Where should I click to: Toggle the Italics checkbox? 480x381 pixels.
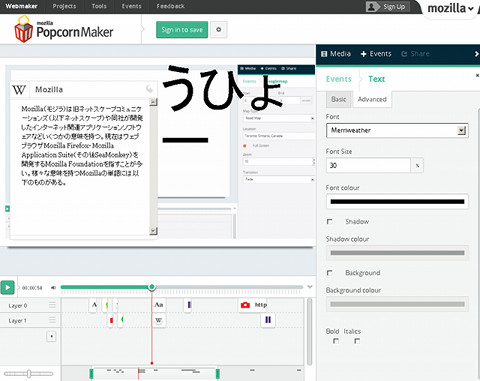357,341
